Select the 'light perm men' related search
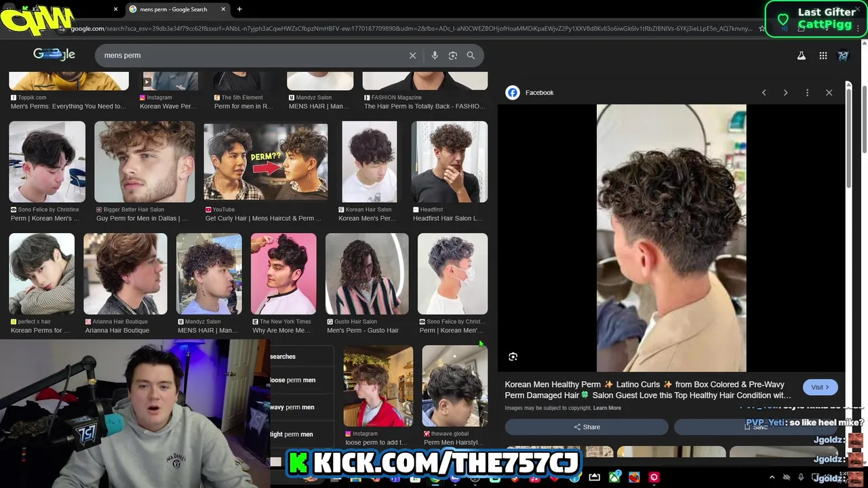This screenshot has height=488, width=868. [302, 434]
